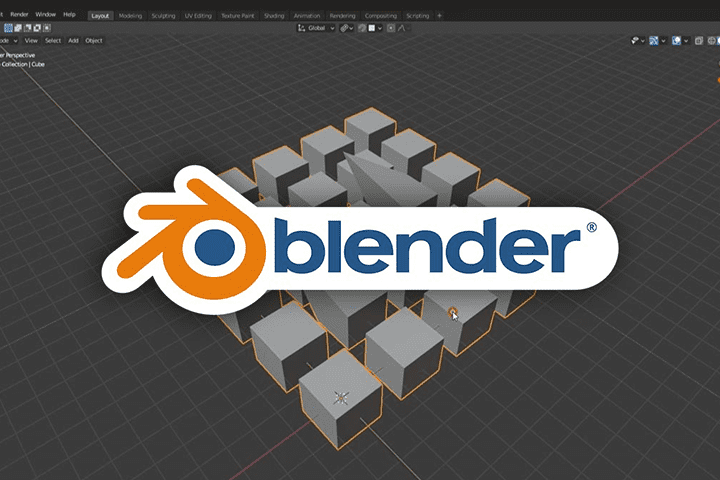Screen dimensions: 720x480
Task: Expand the snapping options dropdown arrow
Action: [x=380, y=28]
